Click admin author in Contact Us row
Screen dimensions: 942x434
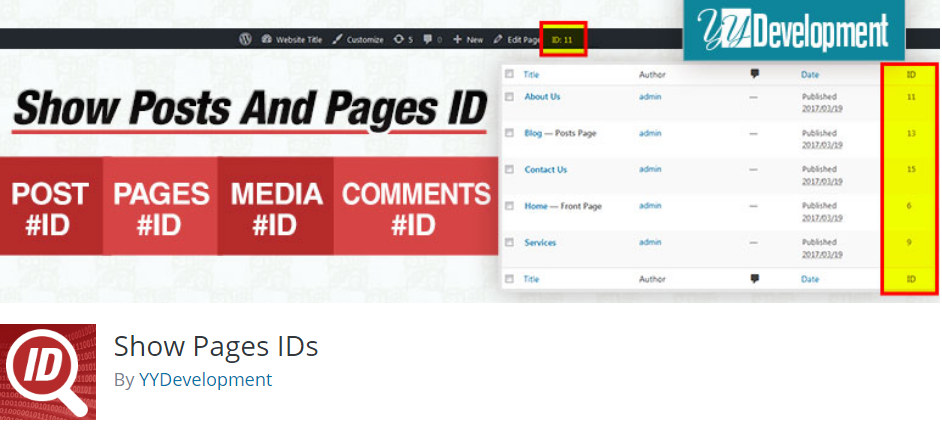650,170
